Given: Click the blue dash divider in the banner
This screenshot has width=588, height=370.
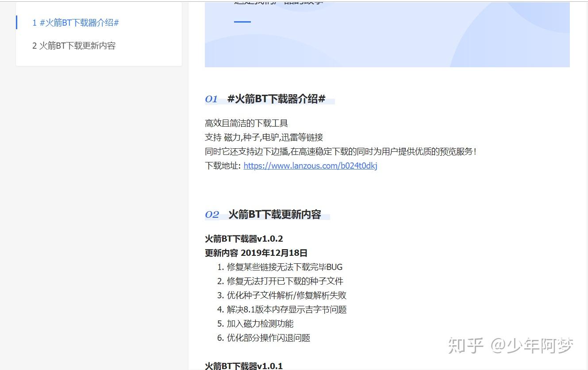Looking at the screenshot, I should pyautogui.click(x=242, y=21).
